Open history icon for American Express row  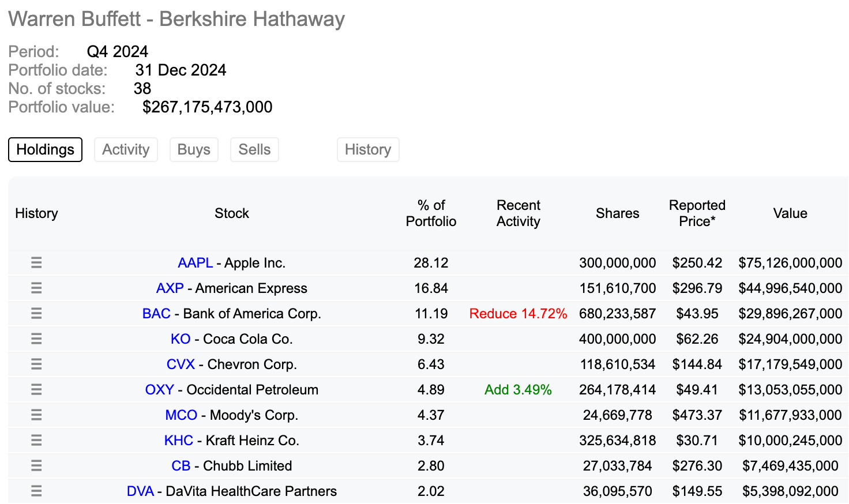(36, 288)
